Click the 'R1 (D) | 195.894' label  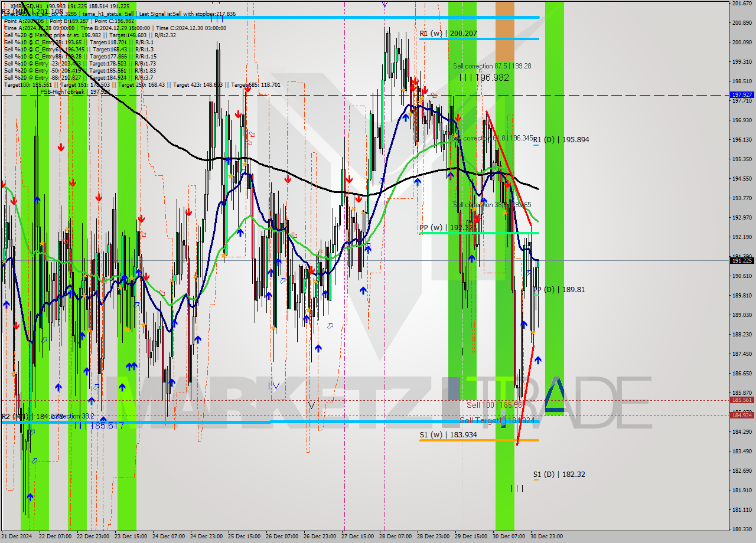click(x=561, y=140)
